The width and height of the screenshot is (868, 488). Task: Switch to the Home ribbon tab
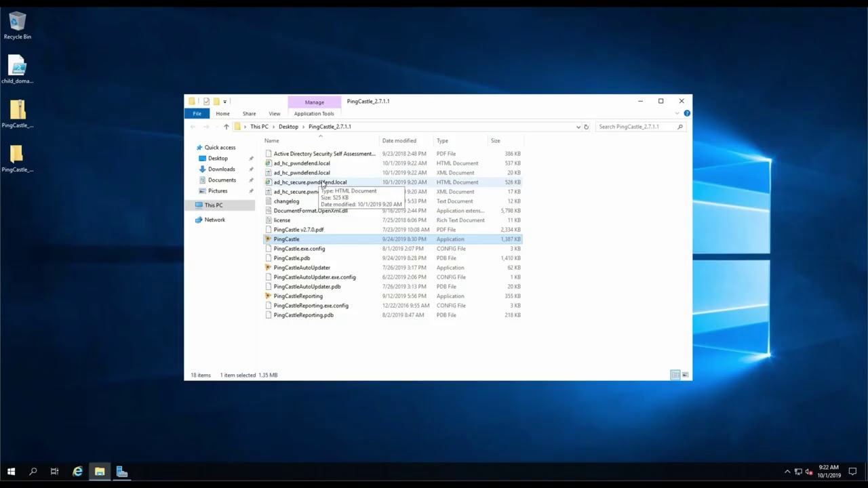(x=222, y=114)
